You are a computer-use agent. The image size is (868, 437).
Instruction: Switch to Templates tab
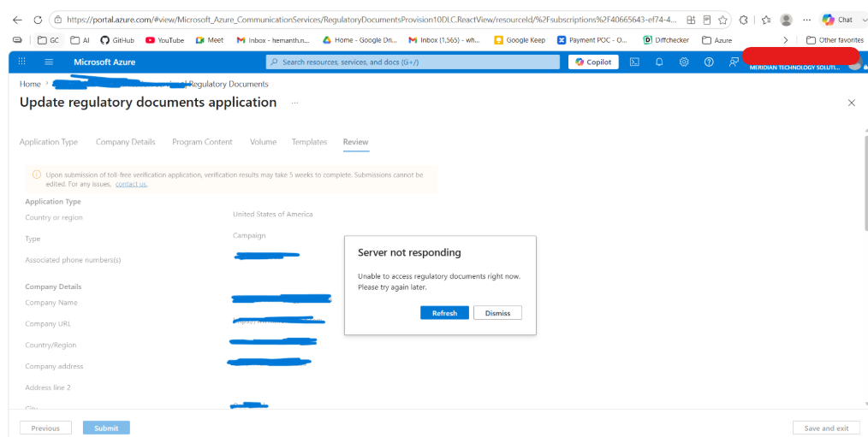coord(309,142)
